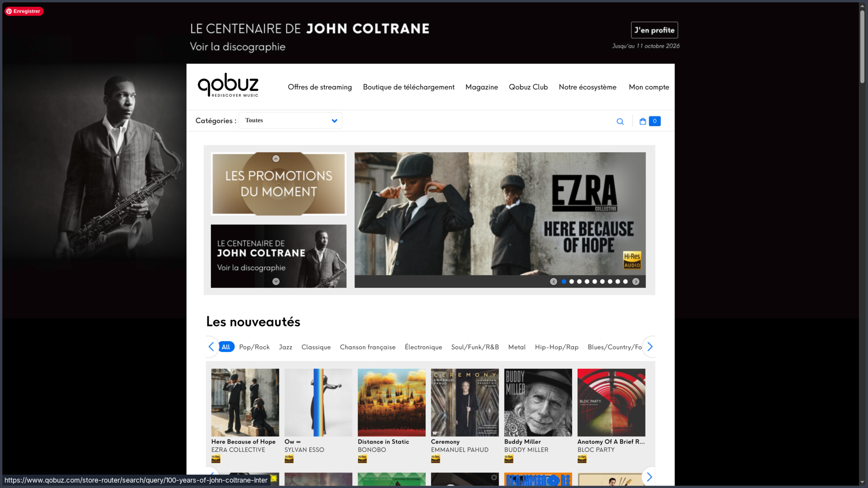Select the fifth carousel dot

(x=594, y=282)
